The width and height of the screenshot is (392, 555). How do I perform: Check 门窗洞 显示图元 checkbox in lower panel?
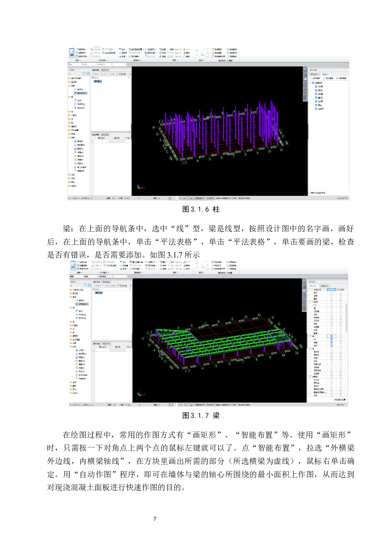pos(331,302)
